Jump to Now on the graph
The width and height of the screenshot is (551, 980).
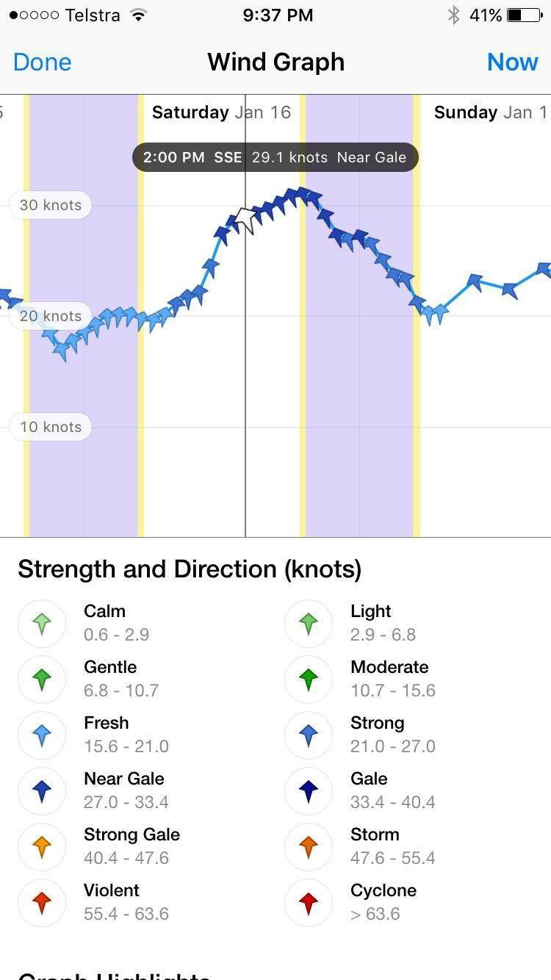[512, 62]
